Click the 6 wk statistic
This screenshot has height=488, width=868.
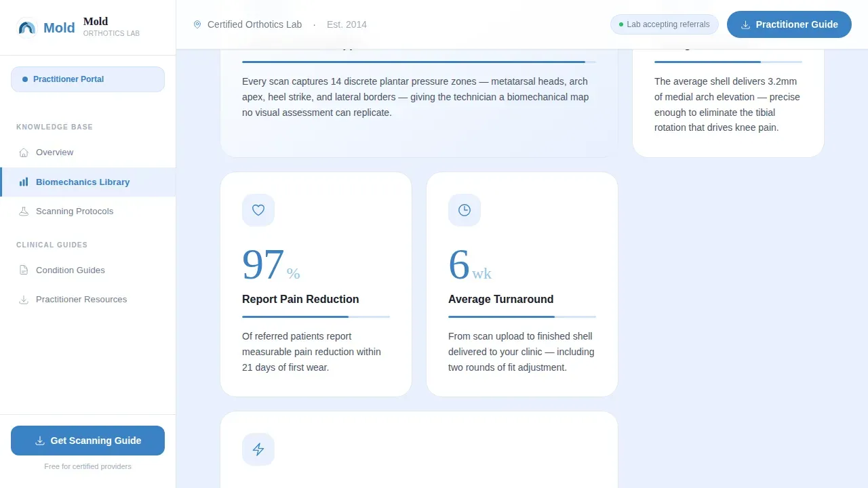tap(470, 265)
